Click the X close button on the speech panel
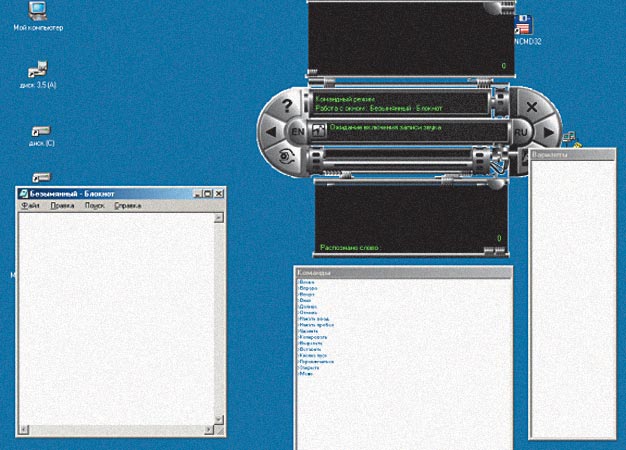 (532, 105)
